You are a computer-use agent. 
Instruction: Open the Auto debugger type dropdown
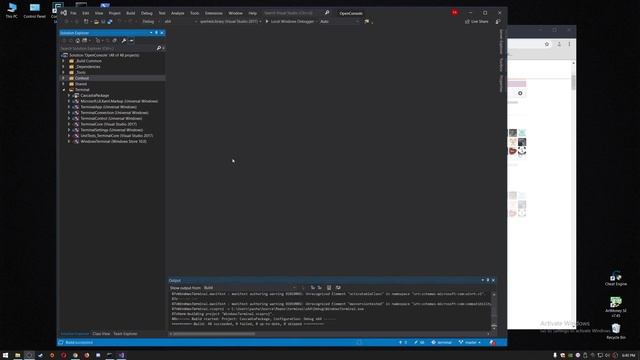pyautogui.click(x=340, y=21)
